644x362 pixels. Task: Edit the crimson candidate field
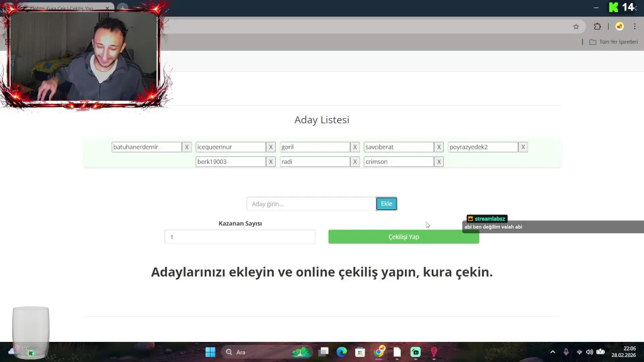click(398, 161)
